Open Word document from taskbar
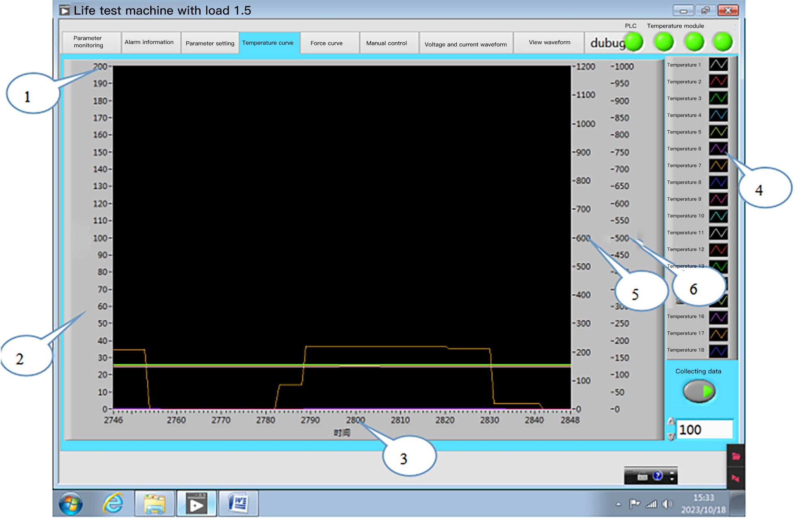812x518 pixels. pyautogui.click(x=238, y=504)
